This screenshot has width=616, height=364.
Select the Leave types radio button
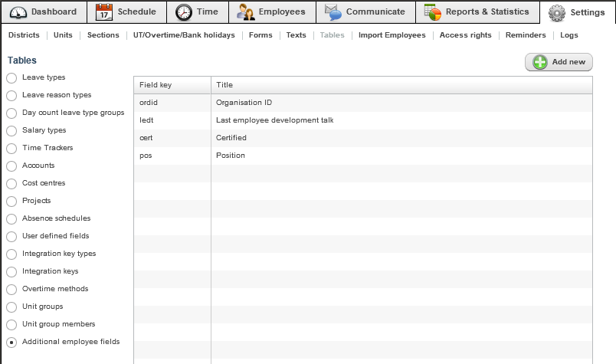click(x=11, y=78)
